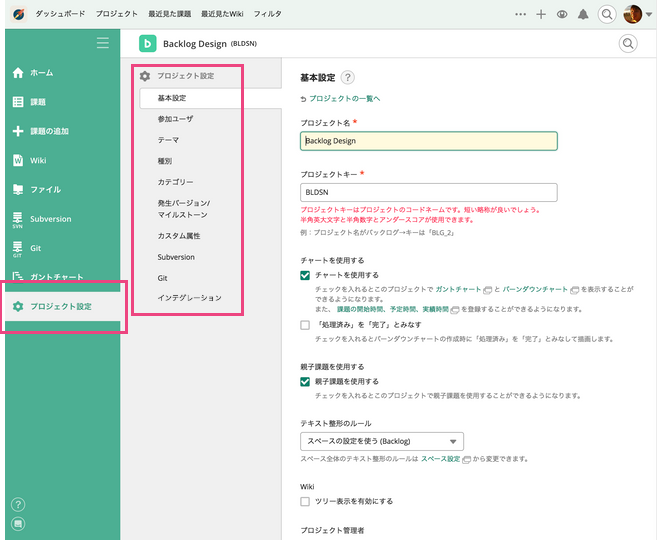Uncheck チャートを使用する checkbox
This screenshot has height=540, width=657.
(x=305, y=275)
